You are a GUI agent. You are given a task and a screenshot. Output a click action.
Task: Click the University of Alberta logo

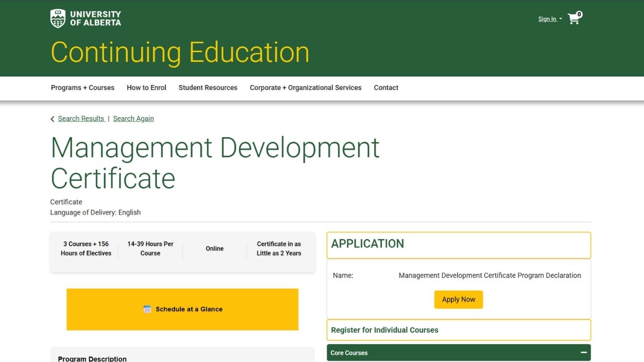point(86,19)
